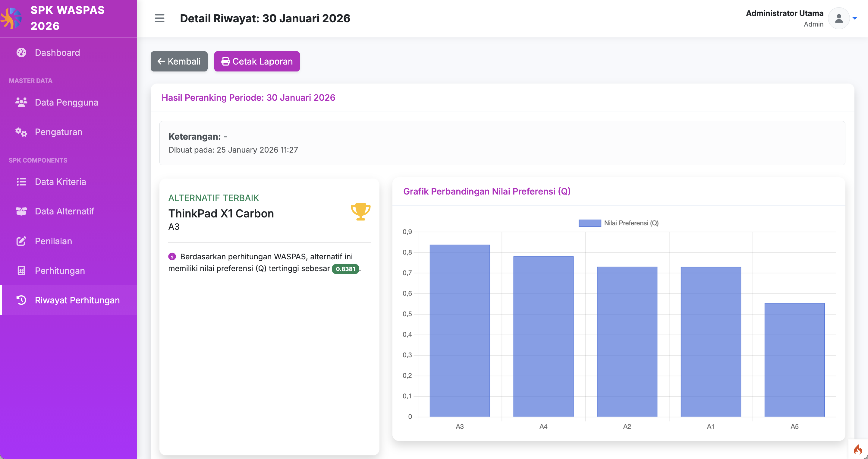The height and width of the screenshot is (459, 868).
Task: Click the user avatar icon
Action: pos(839,18)
